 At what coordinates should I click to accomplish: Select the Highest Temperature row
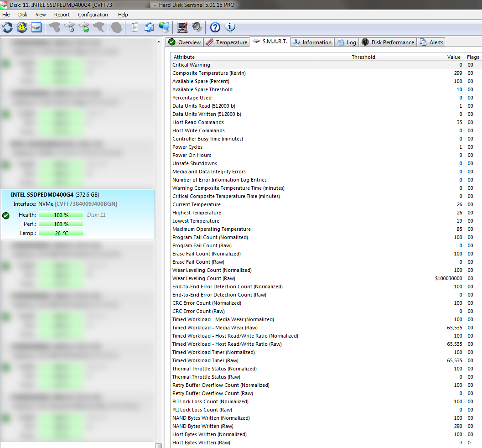[326, 213]
